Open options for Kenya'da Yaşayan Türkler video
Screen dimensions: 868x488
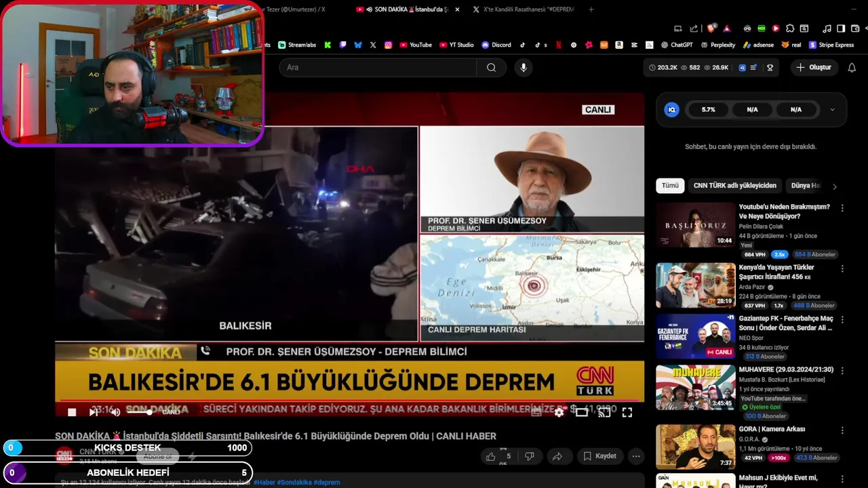click(x=842, y=268)
